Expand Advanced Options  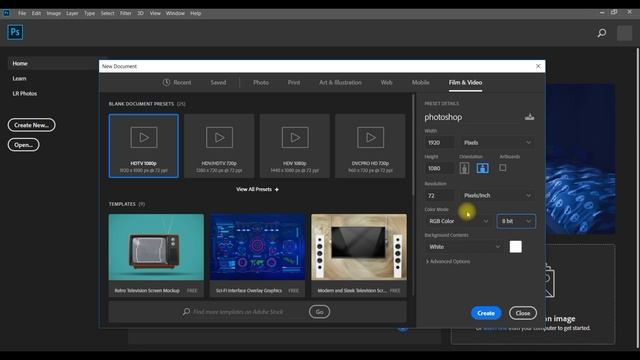448,261
